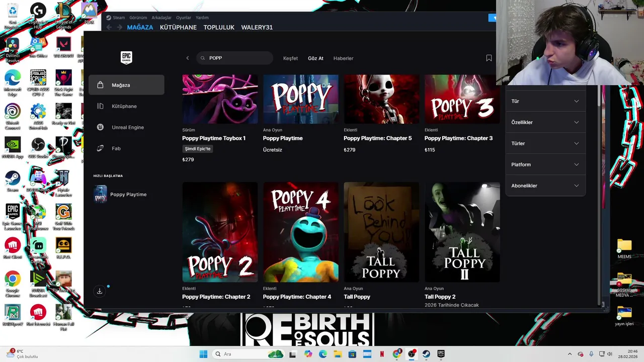Click the 2026 Tarihinde Çıkacak label

coord(451,305)
